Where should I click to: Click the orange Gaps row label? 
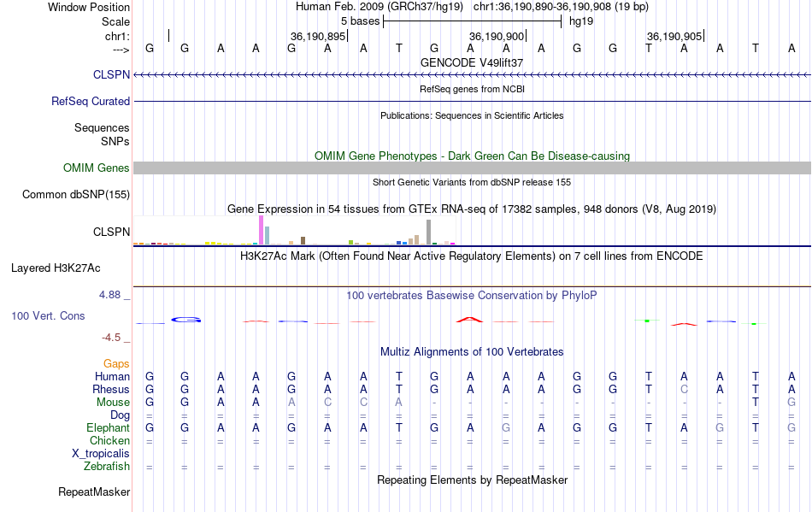coord(116,363)
